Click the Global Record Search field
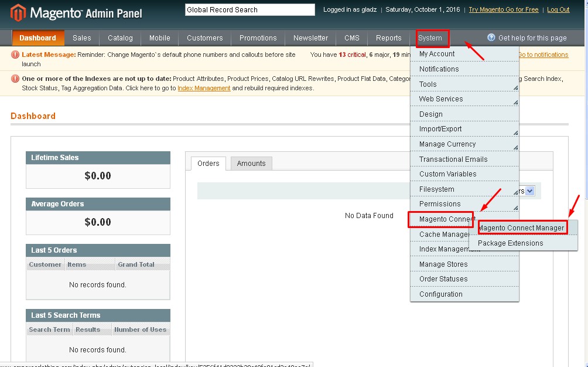The width and height of the screenshot is (588, 367). point(249,10)
